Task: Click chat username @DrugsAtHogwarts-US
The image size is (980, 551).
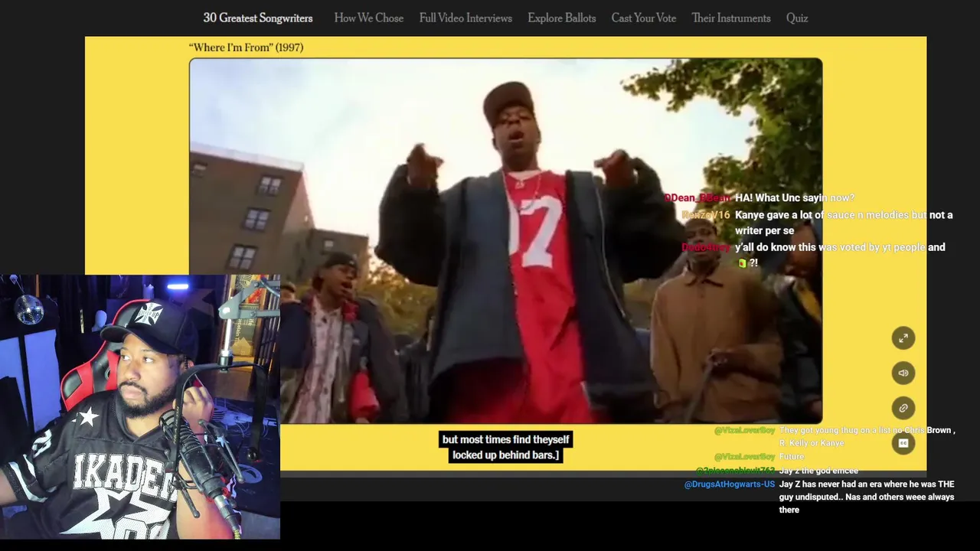Action: 730,484
